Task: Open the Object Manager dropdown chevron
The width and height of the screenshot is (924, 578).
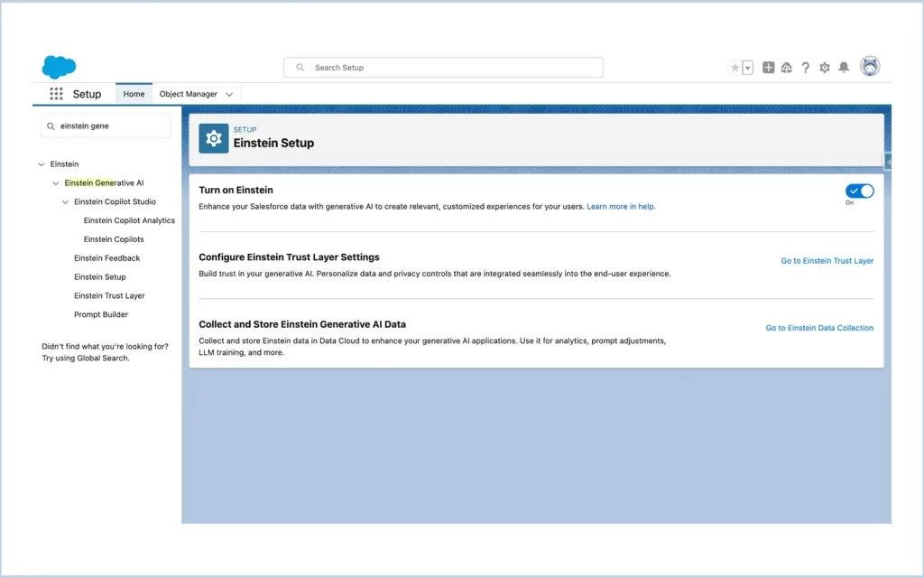Action: (229, 94)
